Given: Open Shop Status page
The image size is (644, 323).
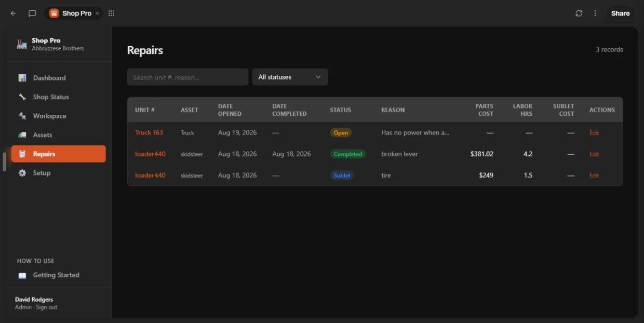Looking at the screenshot, I should pos(59,97).
